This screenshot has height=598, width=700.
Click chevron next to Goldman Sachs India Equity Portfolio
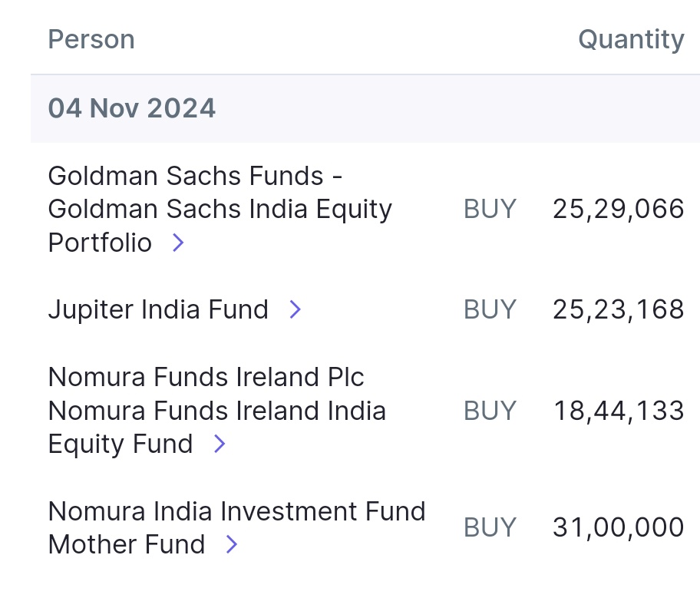(x=178, y=243)
